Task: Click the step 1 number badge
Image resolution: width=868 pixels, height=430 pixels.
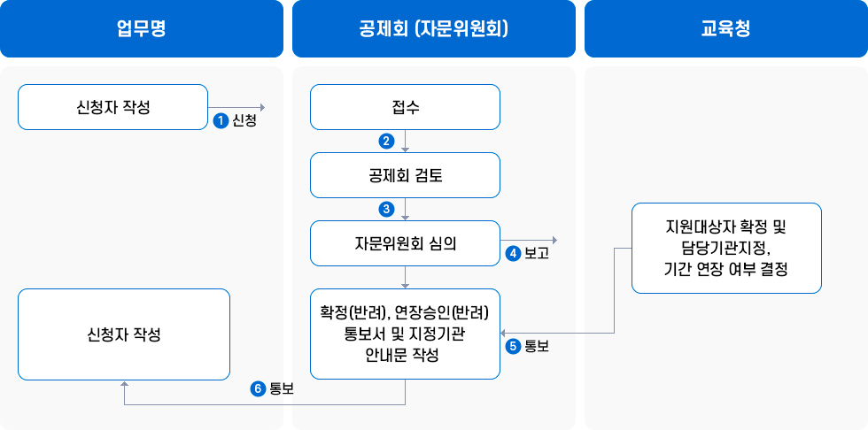Action: tap(221, 121)
